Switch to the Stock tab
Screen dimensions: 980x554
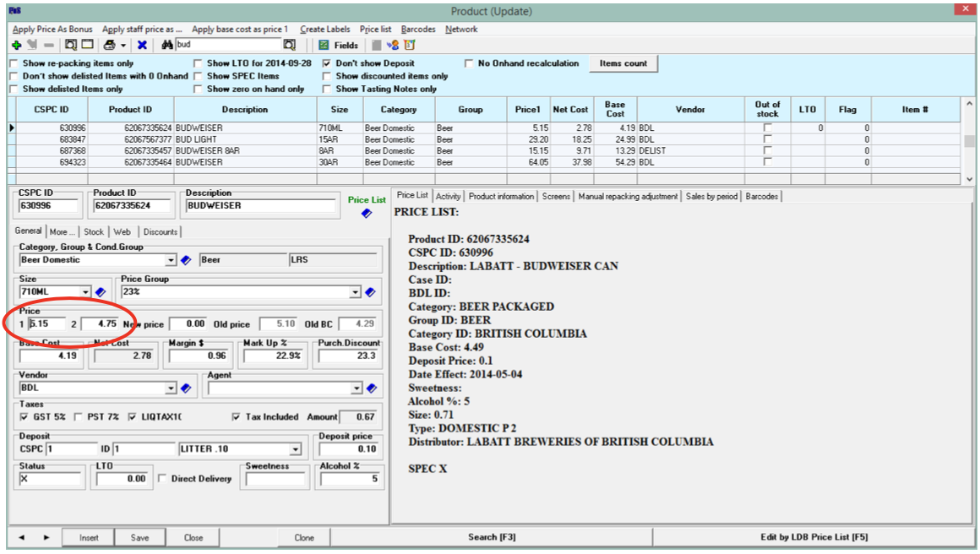94,231
